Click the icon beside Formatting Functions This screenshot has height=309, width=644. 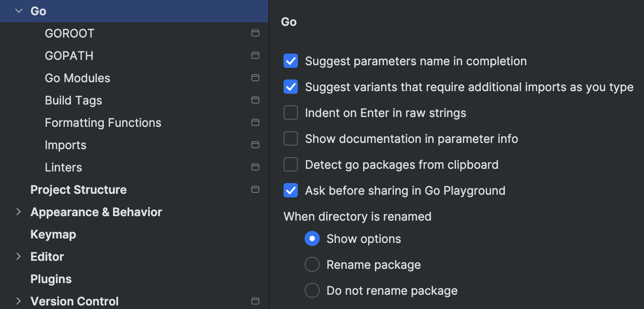(255, 122)
